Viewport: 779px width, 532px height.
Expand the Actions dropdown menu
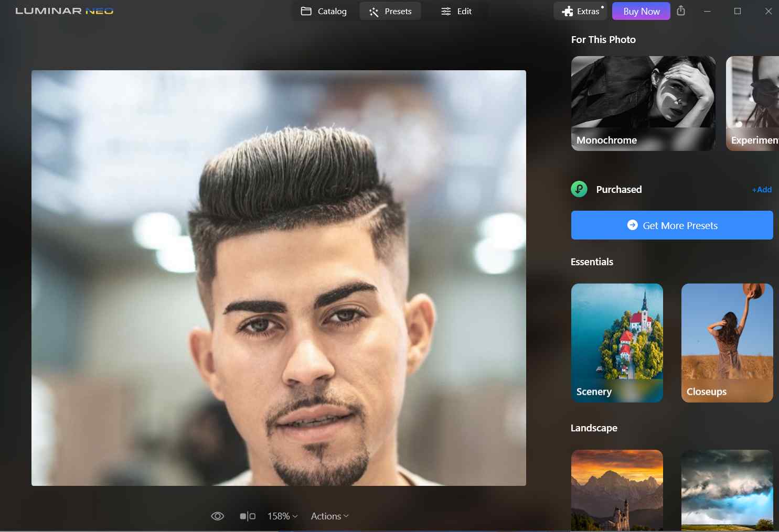(329, 516)
